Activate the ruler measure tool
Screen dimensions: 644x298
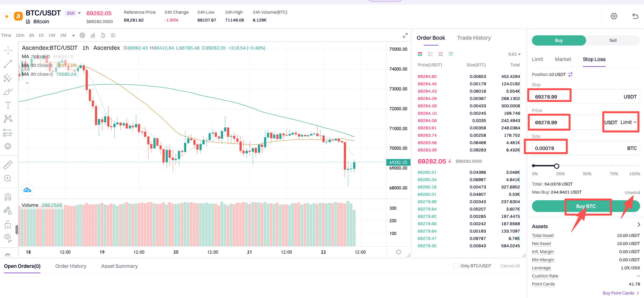click(x=8, y=165)
